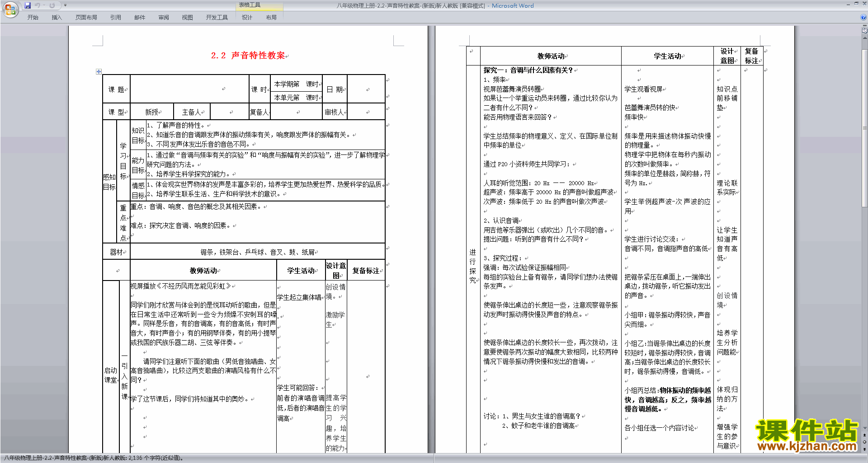Click 教师活动 header on the right page
Screen dimensions: 868x463
(x=551, y=56)
